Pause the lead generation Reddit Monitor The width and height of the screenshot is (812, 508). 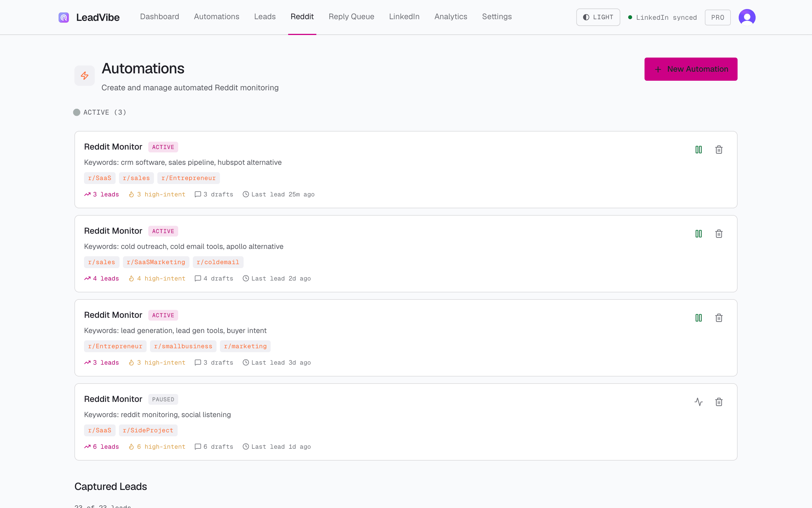pyautogui.click(x=699, y=318)
